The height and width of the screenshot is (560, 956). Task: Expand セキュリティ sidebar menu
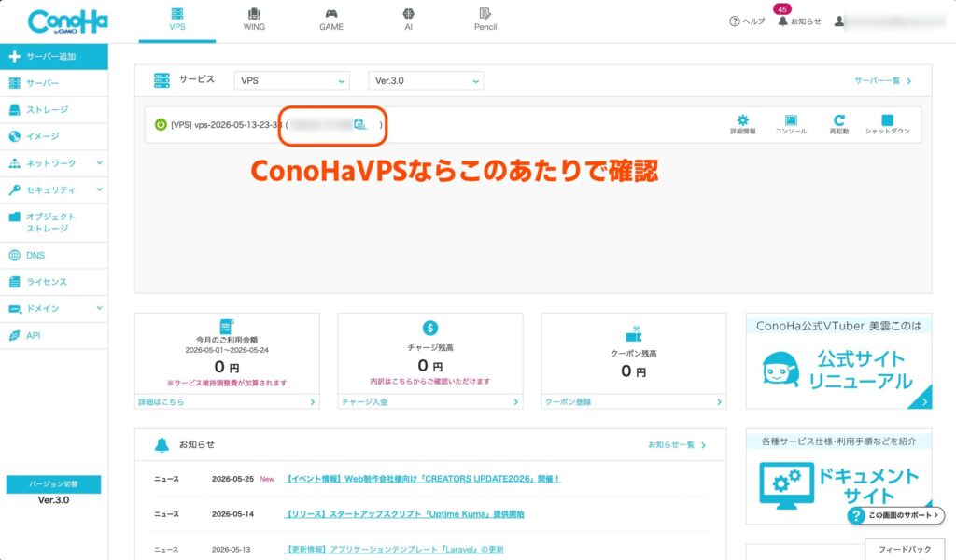[53, 190]
